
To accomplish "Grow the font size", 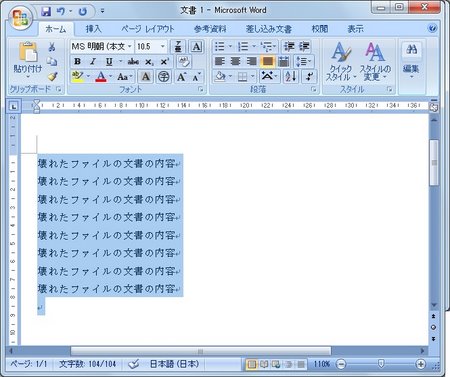I will click(181, 77).
